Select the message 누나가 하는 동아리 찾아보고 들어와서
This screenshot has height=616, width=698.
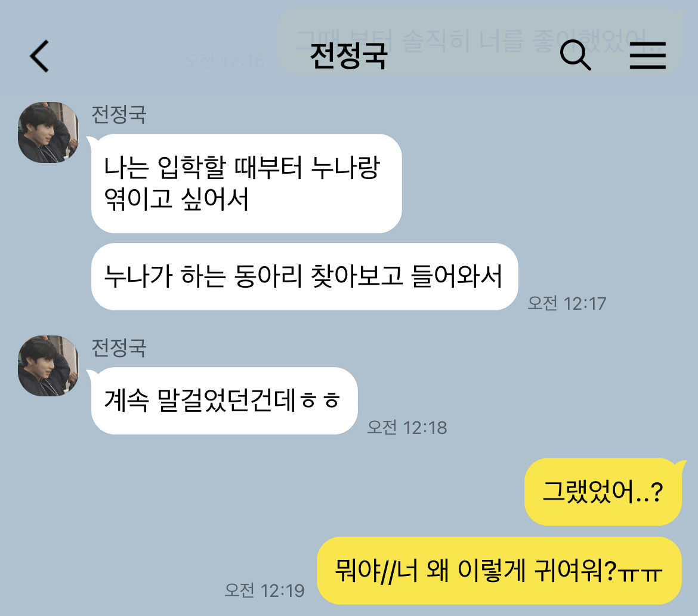tap(304, 276)
